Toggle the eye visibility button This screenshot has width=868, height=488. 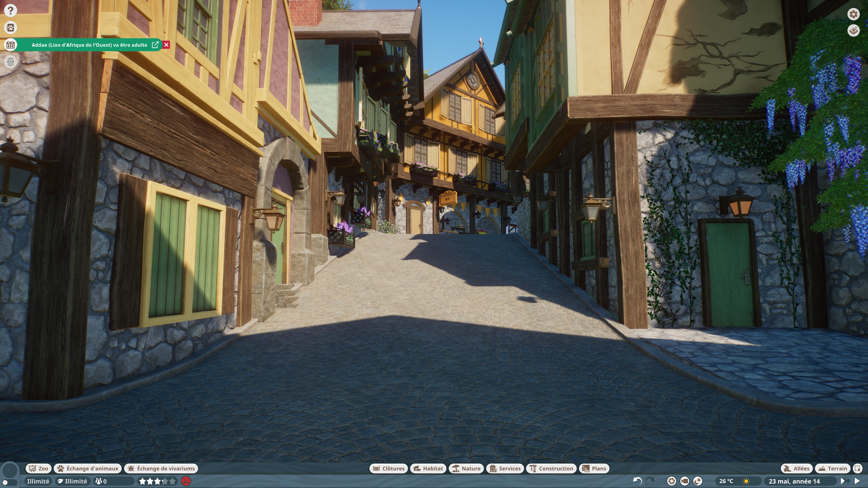(x=11, y=62)
